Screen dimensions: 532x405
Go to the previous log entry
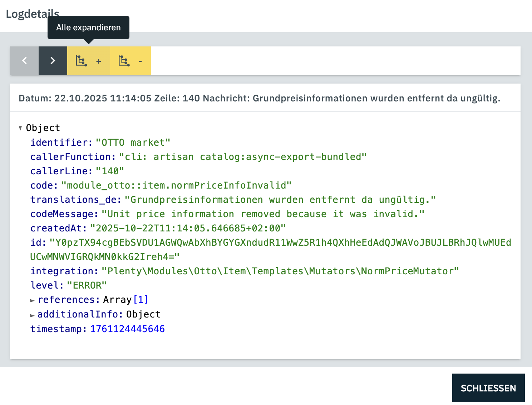pos(24,61)
